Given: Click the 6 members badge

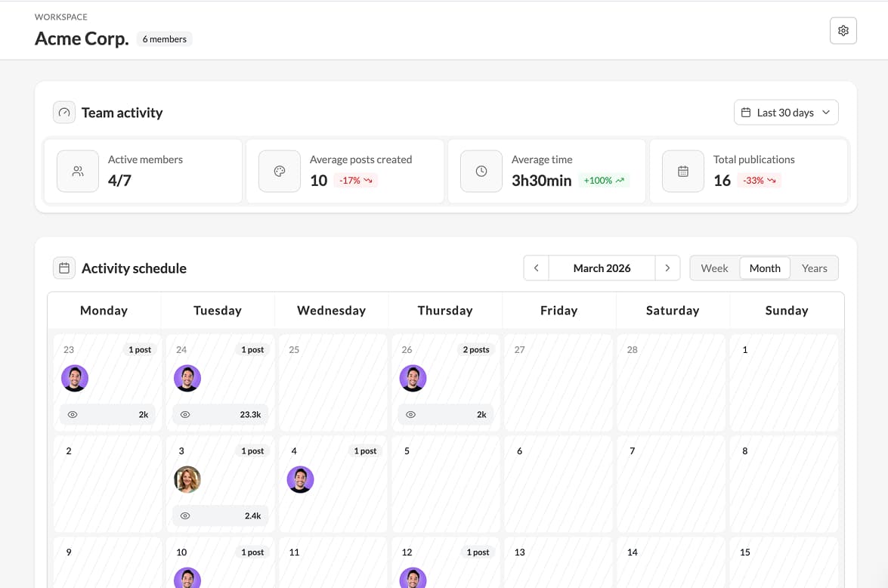Looking at the screenshot, I should [x=164, y=39].
